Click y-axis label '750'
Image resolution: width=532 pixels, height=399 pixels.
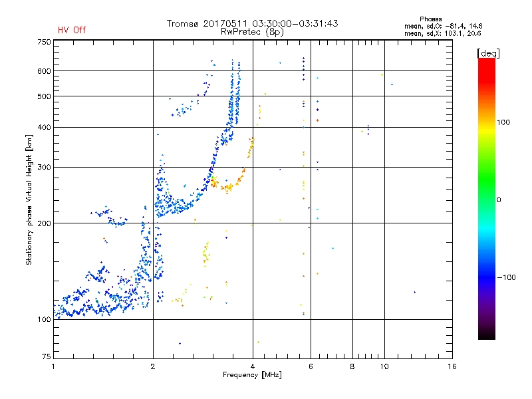tap(44, 42)
